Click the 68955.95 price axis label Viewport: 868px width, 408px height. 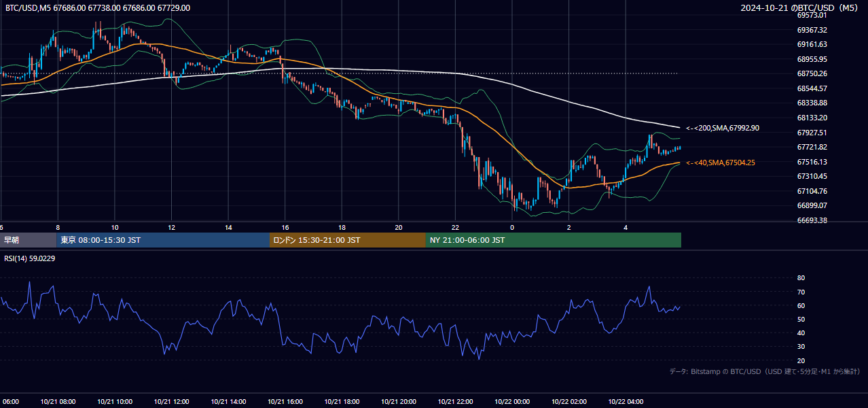tap(812, 59)
